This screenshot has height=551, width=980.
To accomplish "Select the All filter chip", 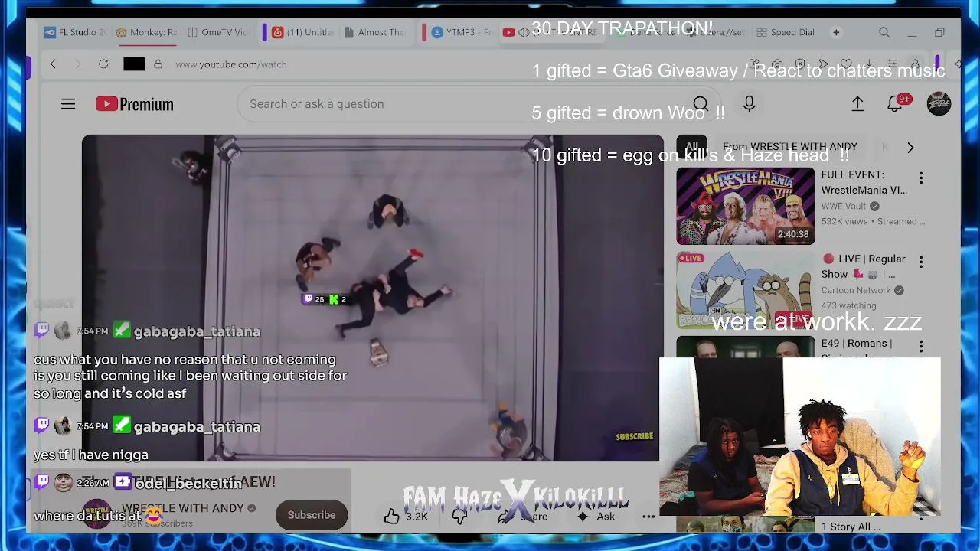I will 691,147.
